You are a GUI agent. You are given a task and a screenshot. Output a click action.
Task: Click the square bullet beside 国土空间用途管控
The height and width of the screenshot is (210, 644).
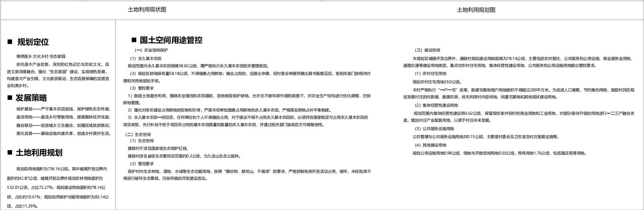click(134, 40)
